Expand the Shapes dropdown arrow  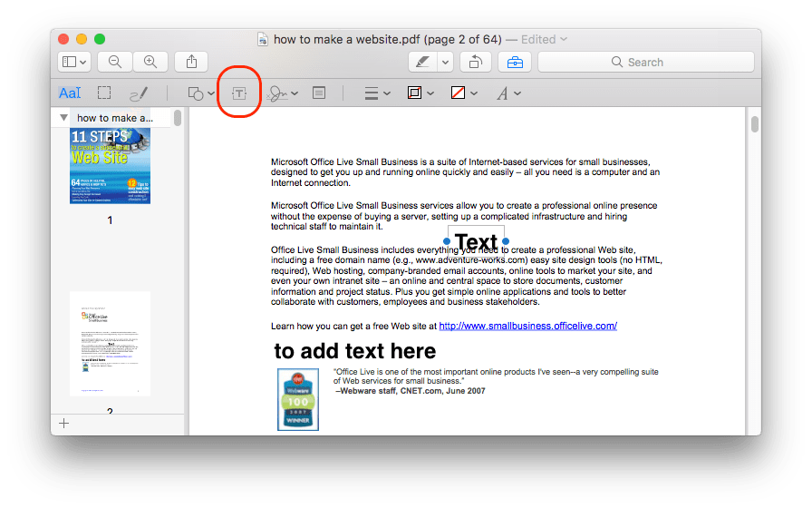211,93
